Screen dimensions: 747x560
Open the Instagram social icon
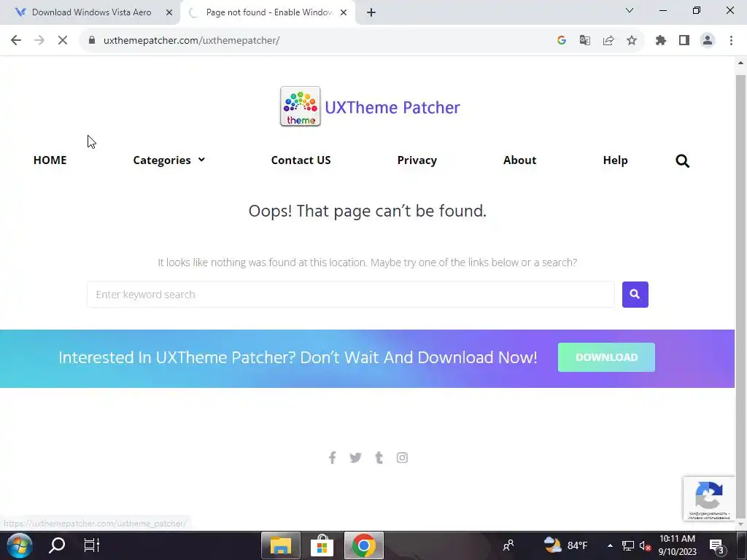pos(402,458)
